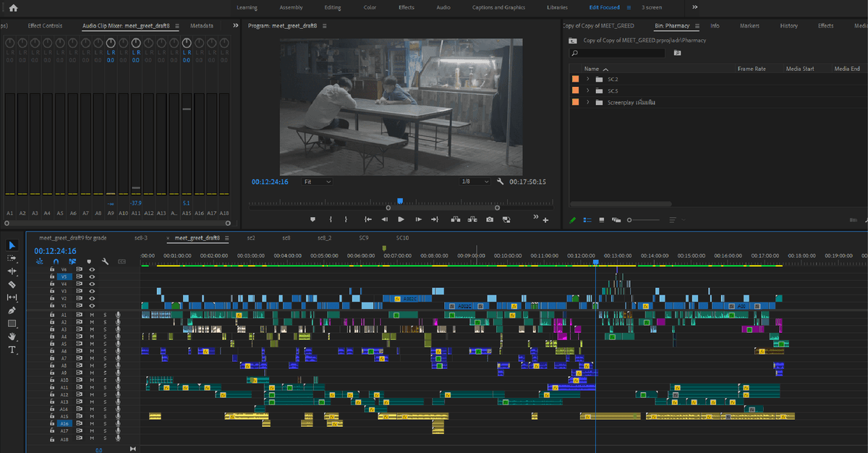Viewport: 868px width, 453px height.
Task: Toggle visibility eye for track V6
Action: pos(92,269)
